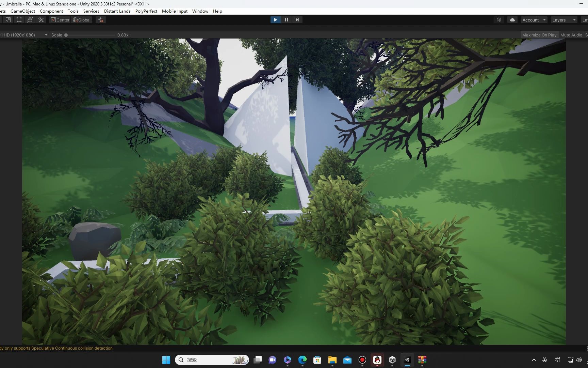The height and width of the screenshot is (368, 588).
Task: Select the Rect Transform tool
Action: coord(19,20)
